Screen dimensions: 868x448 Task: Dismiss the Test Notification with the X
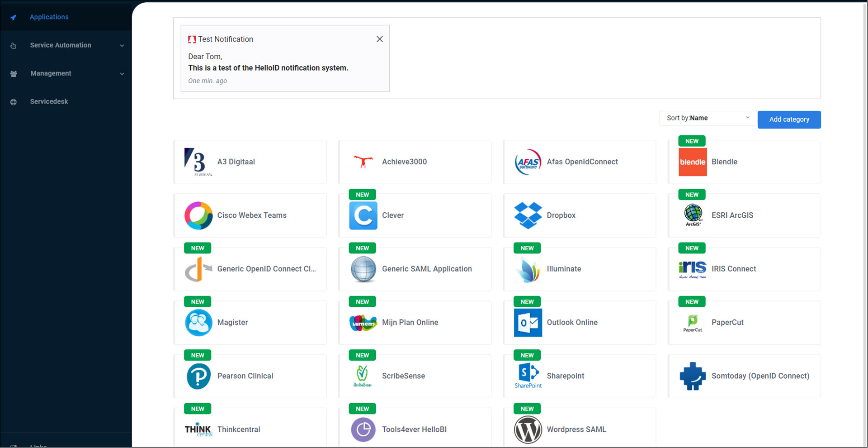click(380, 39)
